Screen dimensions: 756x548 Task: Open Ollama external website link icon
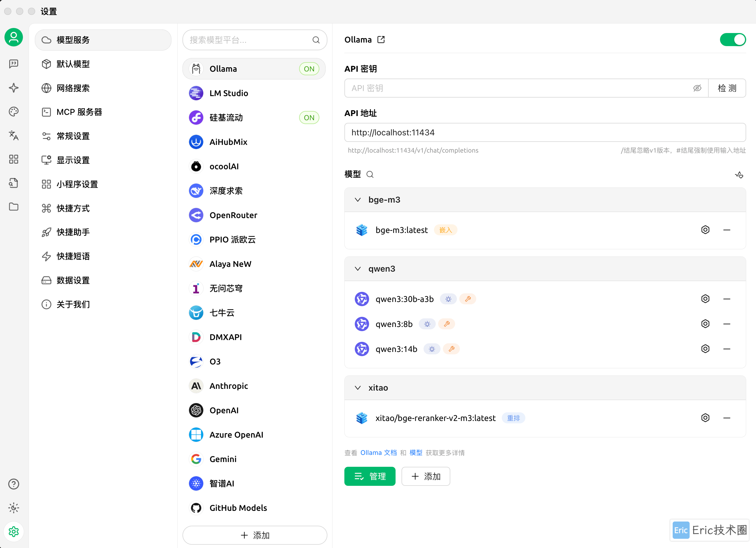tap(381, 40)
